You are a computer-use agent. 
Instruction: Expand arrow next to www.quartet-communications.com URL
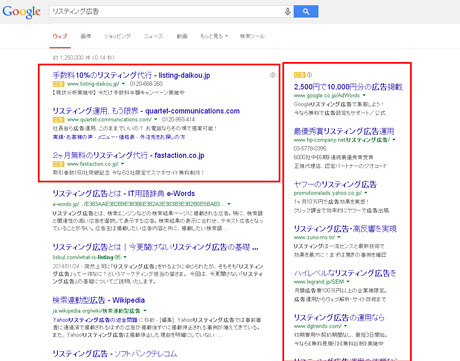[155, 119]
